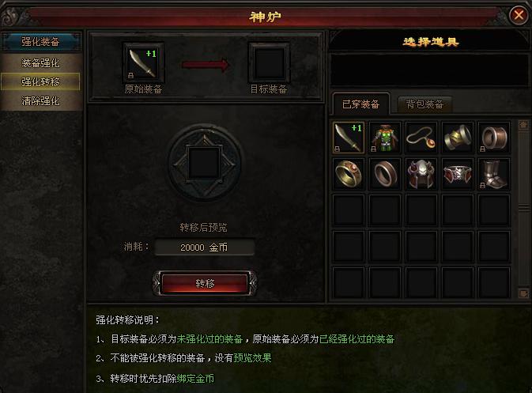Select the gold bracer equipment icon
Screen dimensions: 532x393
tap(458, 138)
